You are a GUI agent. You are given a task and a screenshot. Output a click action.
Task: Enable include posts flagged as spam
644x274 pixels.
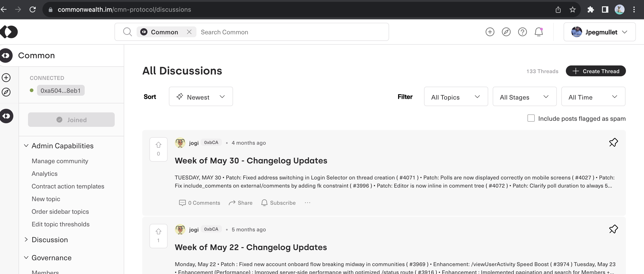[x=531, y=118]
